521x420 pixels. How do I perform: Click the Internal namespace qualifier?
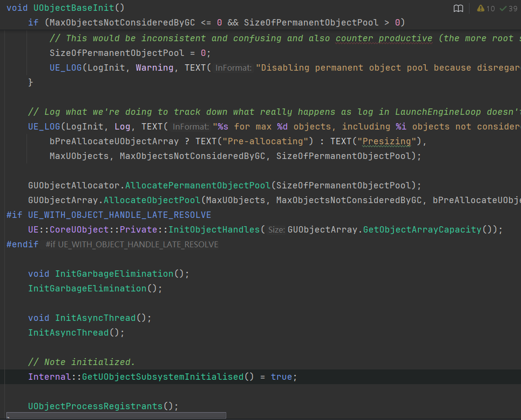coord(50,377)
